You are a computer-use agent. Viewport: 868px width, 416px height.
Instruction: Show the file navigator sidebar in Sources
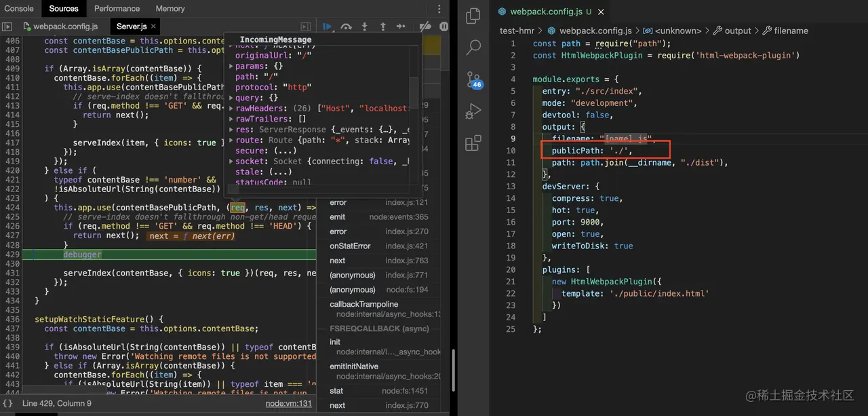click(7, 26)
